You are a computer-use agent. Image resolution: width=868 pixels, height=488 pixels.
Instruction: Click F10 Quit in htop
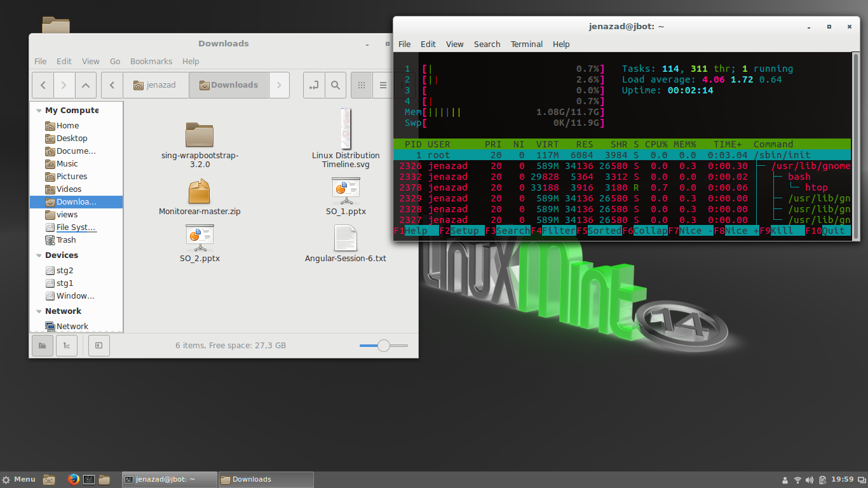tap(828, 231)
